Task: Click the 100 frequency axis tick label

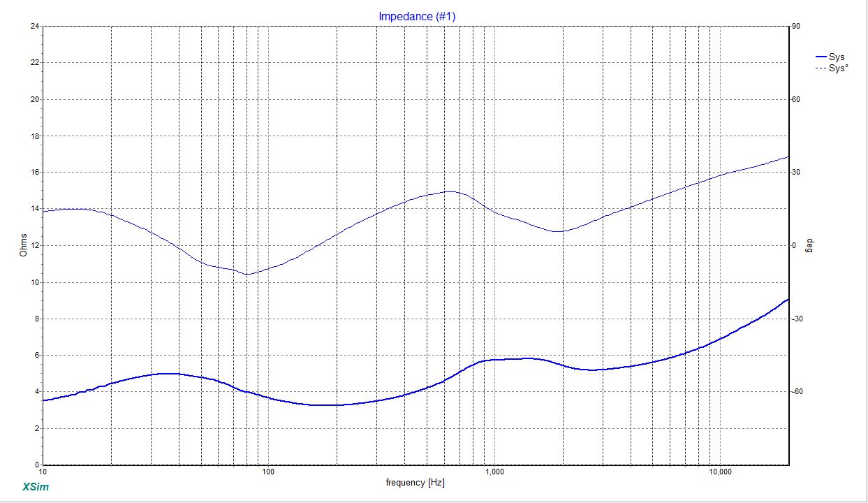Action: pos(269,473)
